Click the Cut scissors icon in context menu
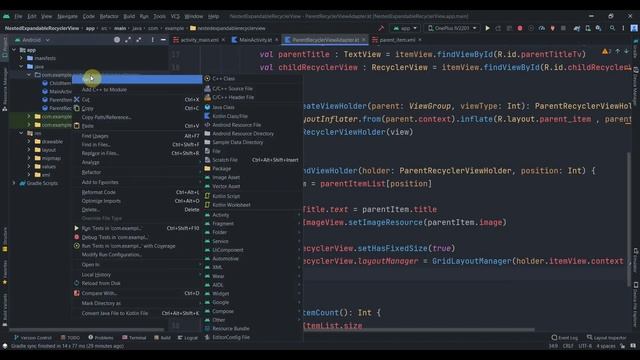 [x=77, y=99]
